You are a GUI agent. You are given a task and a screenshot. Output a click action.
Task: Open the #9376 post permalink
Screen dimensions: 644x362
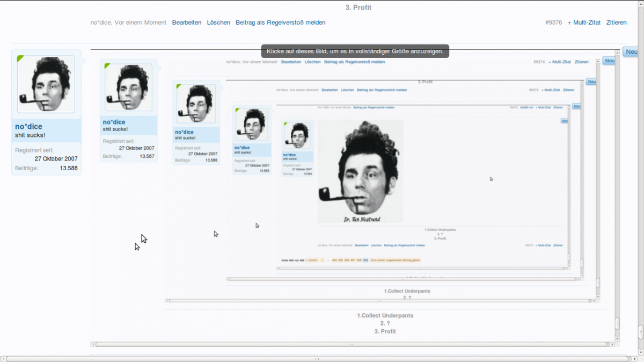coord(553,23)
